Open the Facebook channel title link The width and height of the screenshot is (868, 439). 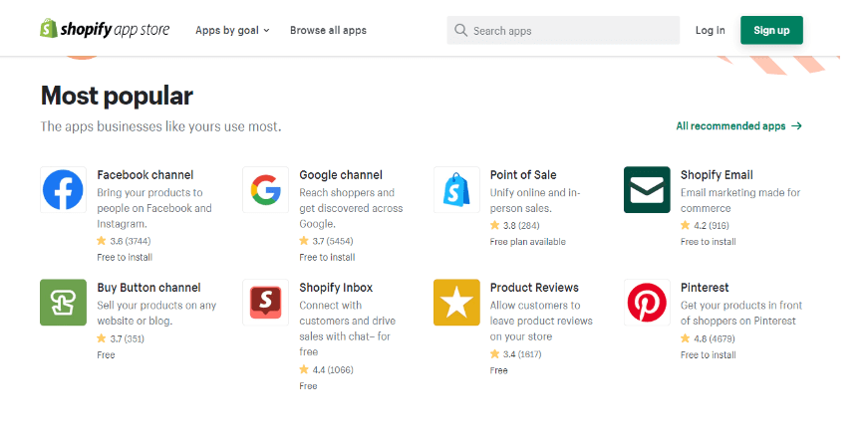point(145,175)
